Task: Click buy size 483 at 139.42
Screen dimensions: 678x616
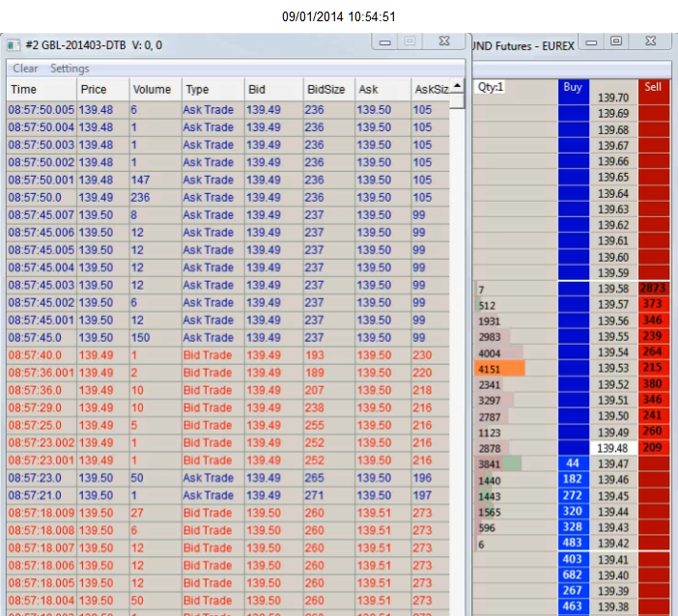Action: click(x=573, y=543)
